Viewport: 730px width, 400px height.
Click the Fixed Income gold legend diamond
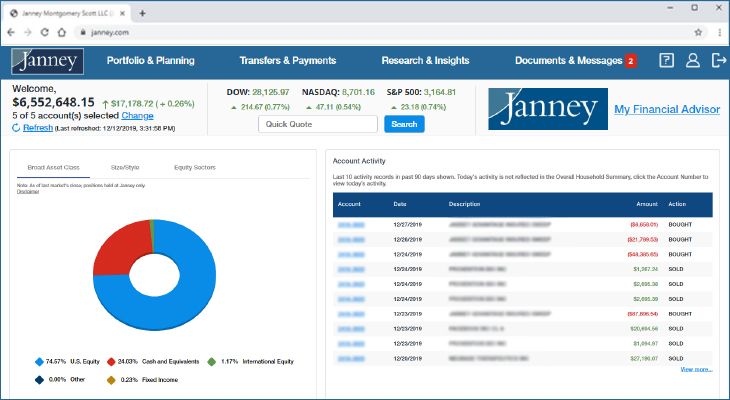(x=111, y=380)
